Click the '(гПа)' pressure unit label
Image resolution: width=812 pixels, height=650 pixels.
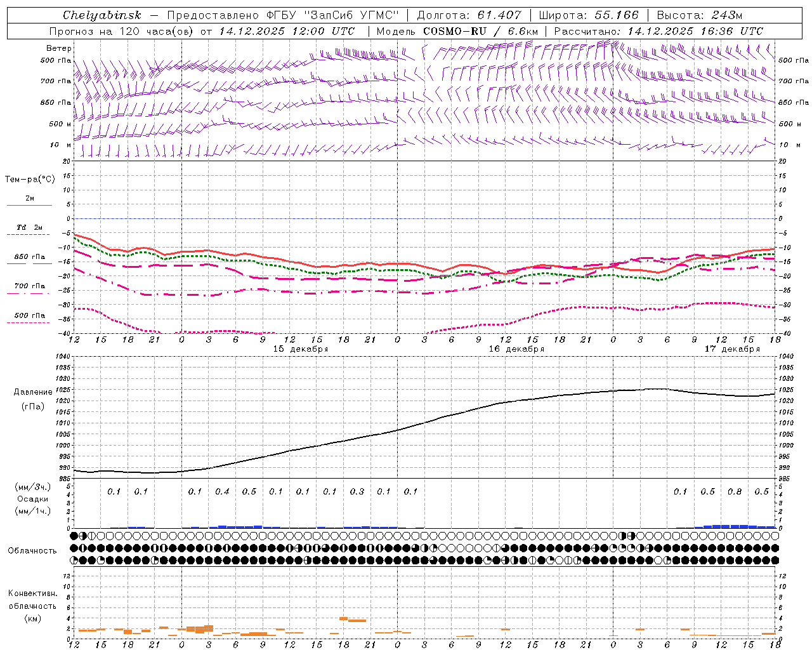[x=33, y=406]
